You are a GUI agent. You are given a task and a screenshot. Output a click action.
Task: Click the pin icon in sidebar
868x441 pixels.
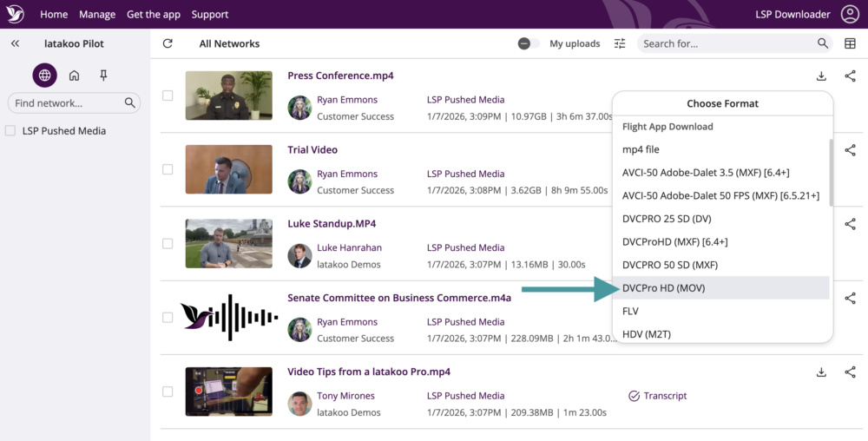[x=103, y=76]
